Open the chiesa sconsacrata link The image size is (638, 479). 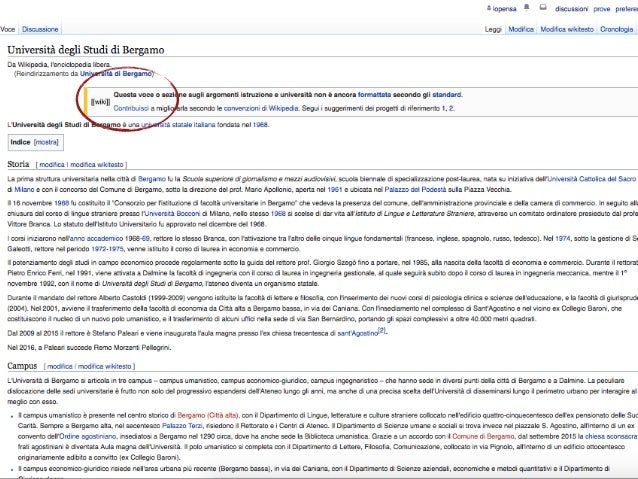tap(611, 436)
